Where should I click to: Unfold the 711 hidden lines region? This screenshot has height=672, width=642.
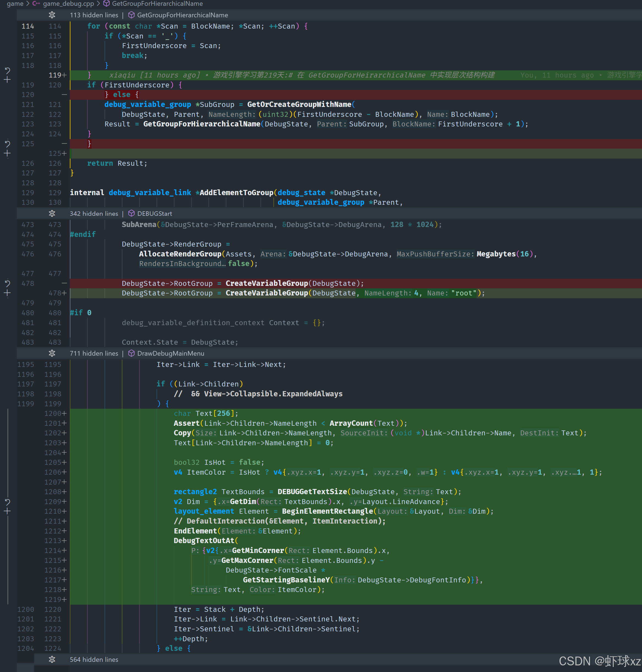coord(52,353)
